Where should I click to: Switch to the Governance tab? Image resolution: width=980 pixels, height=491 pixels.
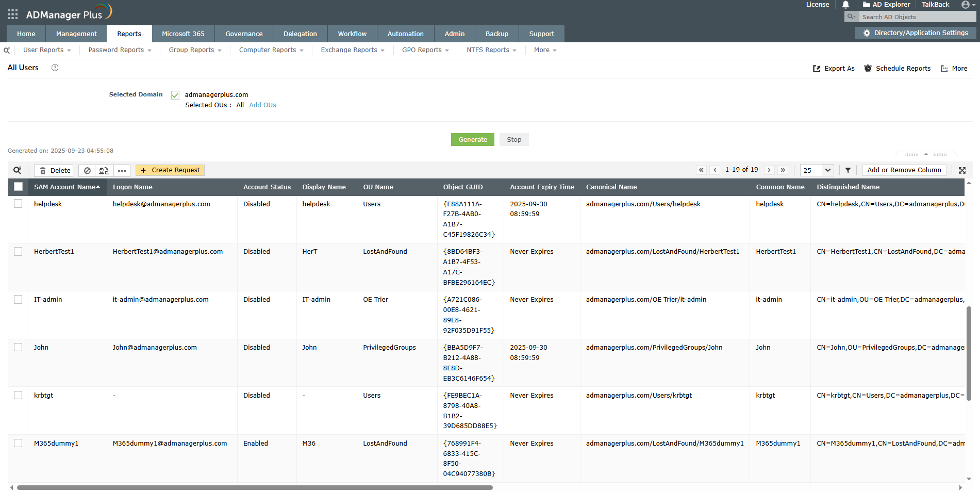244,34
